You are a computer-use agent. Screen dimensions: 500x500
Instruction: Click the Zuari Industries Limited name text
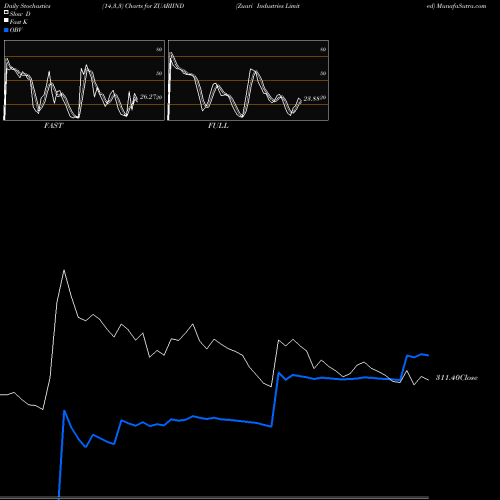pos(268,6)
